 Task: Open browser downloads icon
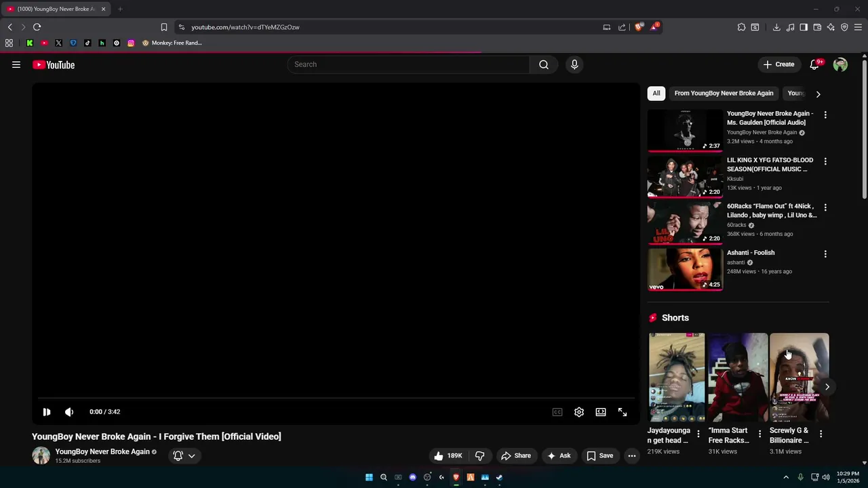point(776,27)
